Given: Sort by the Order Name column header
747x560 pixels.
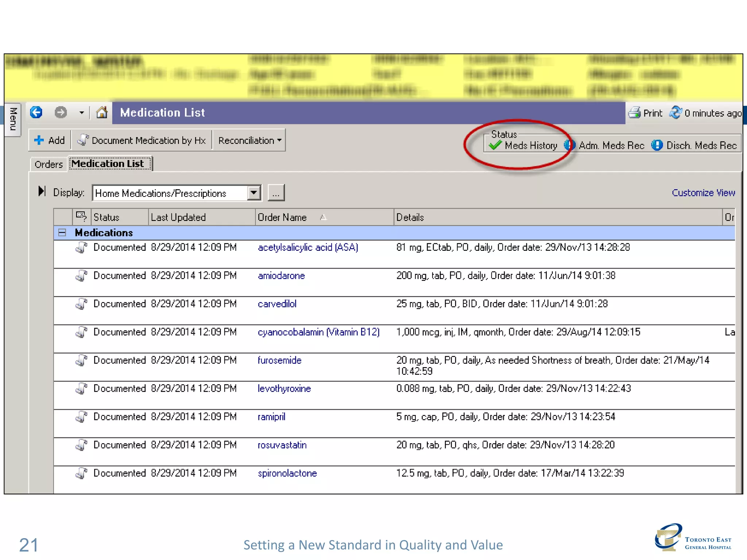Looking at the screenshot, I should 282,218.
